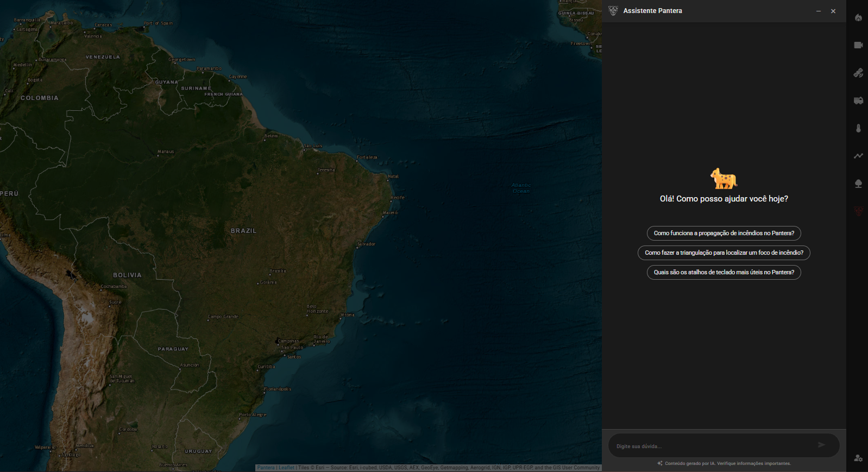The width and height of the screenshot is (868, 472).
Task: Click the Pantera logo in assistant header
Action: pos(613,11)
